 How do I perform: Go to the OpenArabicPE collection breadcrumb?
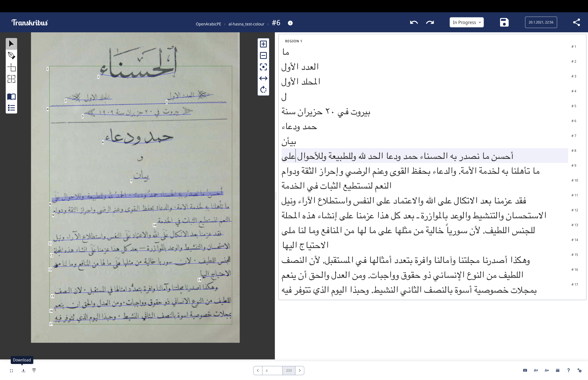pos(208,24)
